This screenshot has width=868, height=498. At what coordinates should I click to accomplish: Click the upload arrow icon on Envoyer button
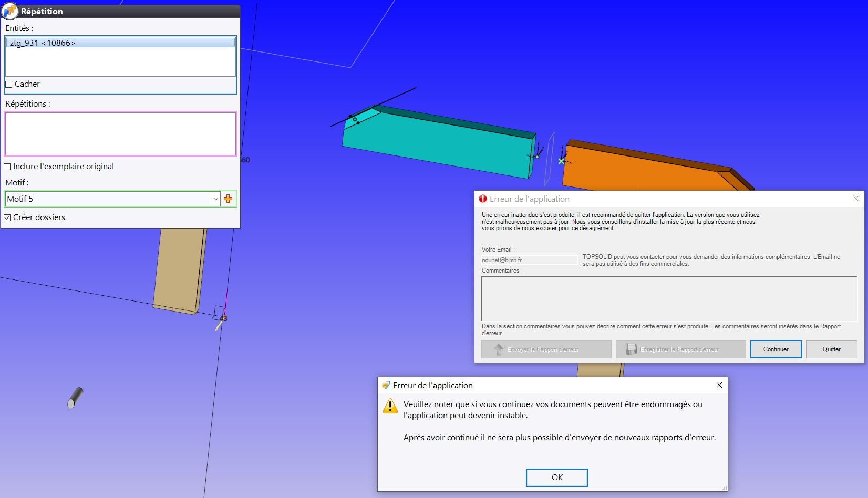coord(499,349)
